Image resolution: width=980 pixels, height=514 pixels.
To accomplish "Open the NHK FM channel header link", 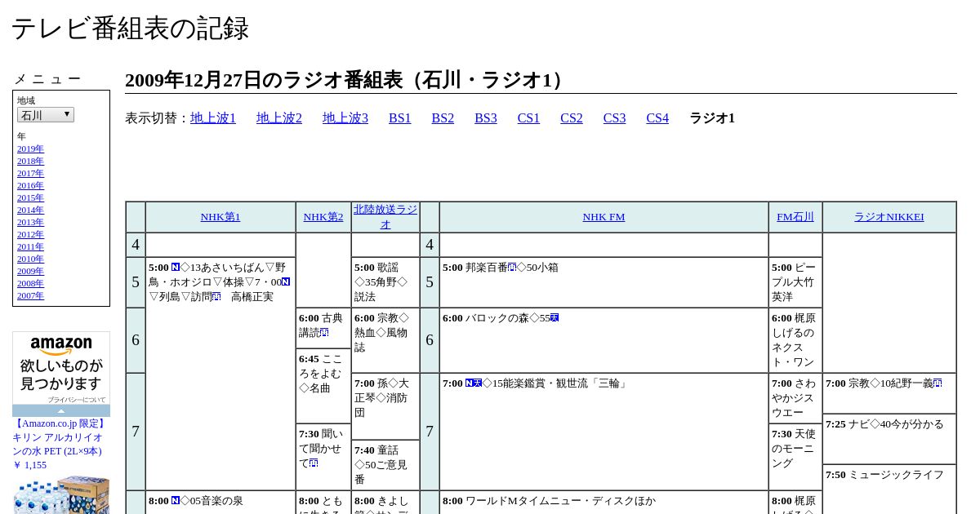I will (604, 217).
